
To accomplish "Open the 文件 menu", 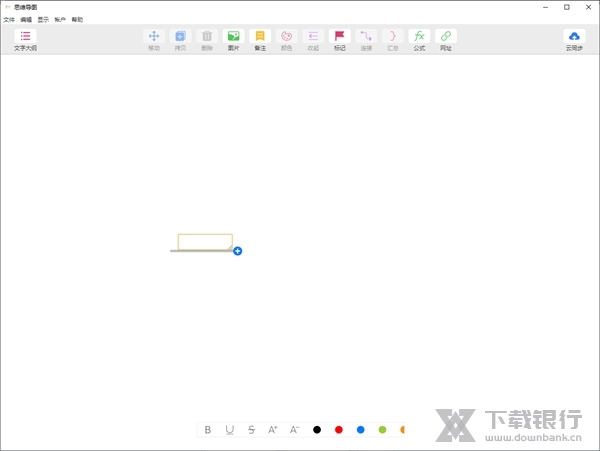I will point(9,19).
